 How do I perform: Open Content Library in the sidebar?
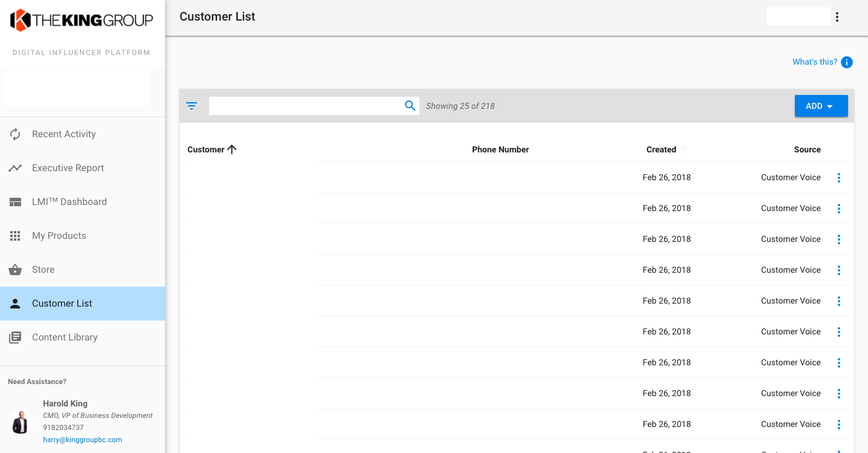point(83,337)
